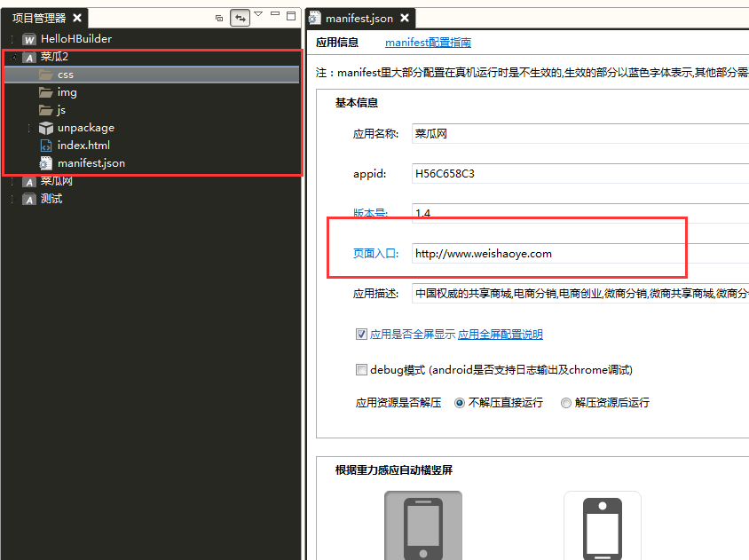Click the index.html file icon
The width and height of the screenshot is (749, 560).
pyautogui.click(x=46, y=146)
